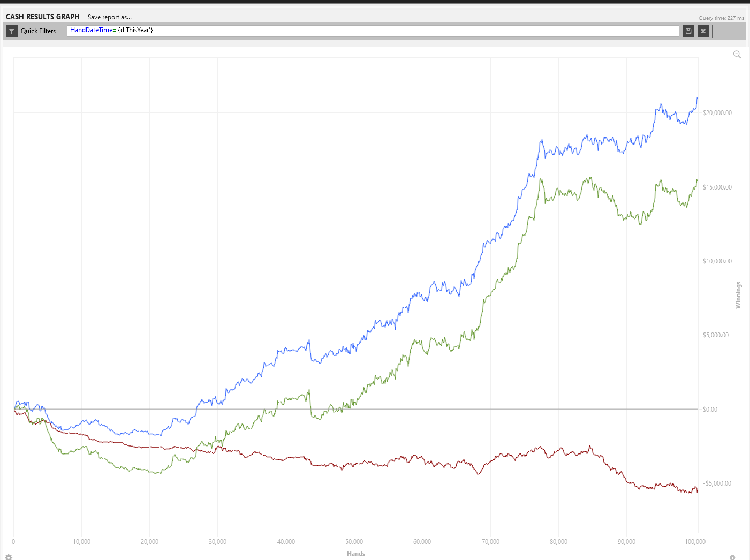Save the current filter with the disk icon

(x=688, y=31)
